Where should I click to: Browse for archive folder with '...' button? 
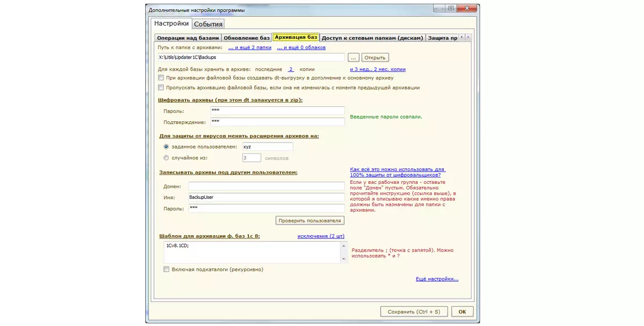(x=354, y=57)
